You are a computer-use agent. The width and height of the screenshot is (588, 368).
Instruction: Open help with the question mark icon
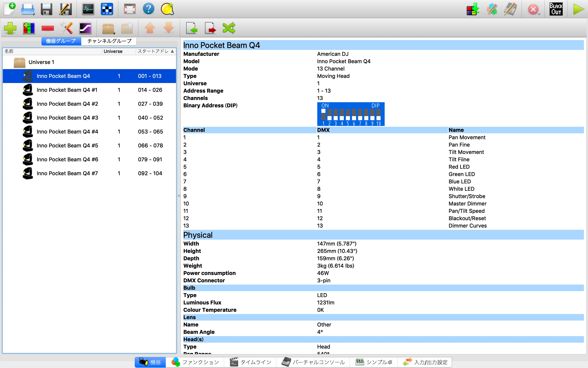point(148,9)
